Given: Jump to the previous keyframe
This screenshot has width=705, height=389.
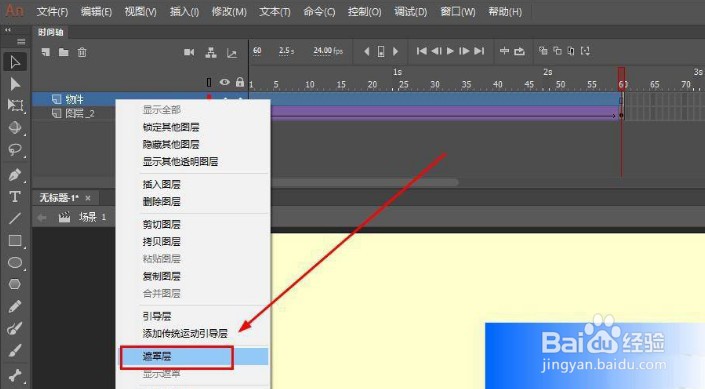Looking at the screenshot, I should [x=366, y=52].
